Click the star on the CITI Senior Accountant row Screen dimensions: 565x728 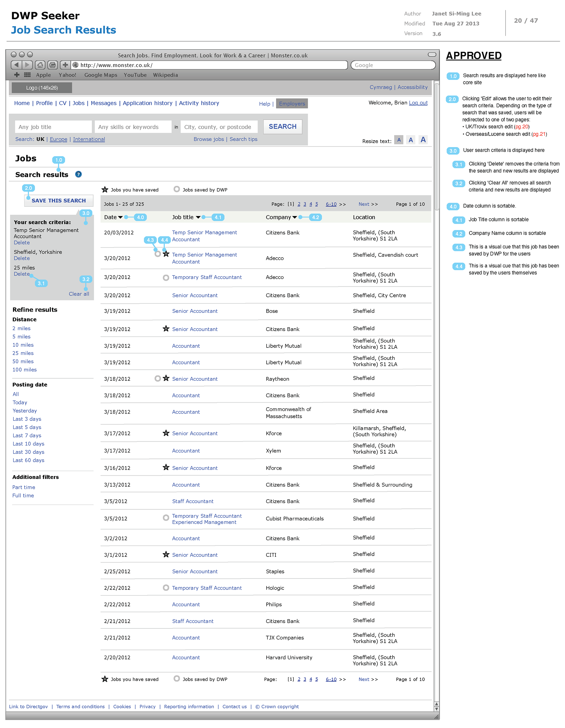[x=166, y=554]
